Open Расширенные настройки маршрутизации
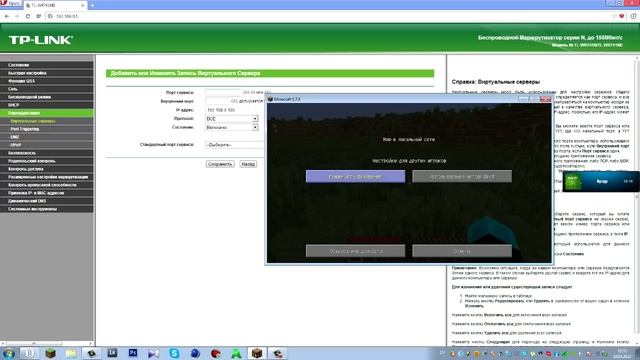This screenshot has height=360, width=640. (x=47, y=177)
